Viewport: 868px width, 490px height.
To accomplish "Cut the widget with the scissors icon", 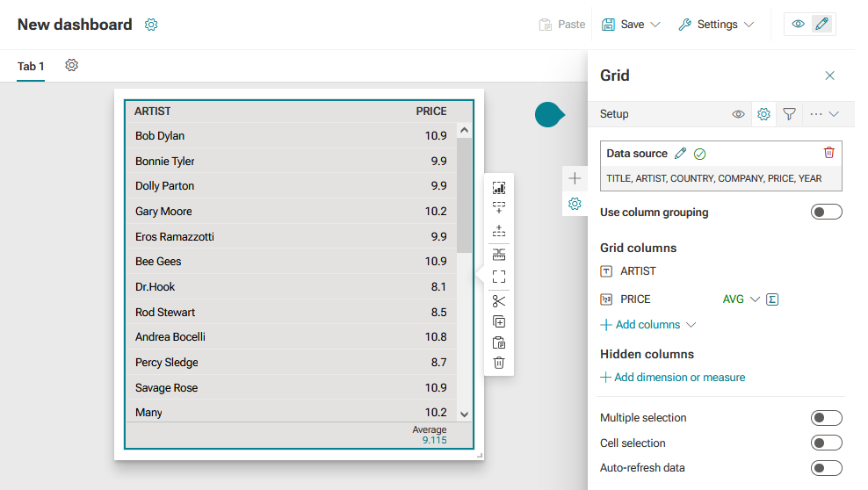I will point(499,301).
